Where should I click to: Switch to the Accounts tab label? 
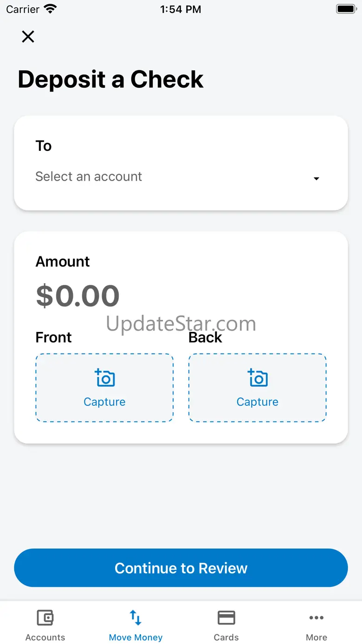pyautogui.click(x=45, y=637)
